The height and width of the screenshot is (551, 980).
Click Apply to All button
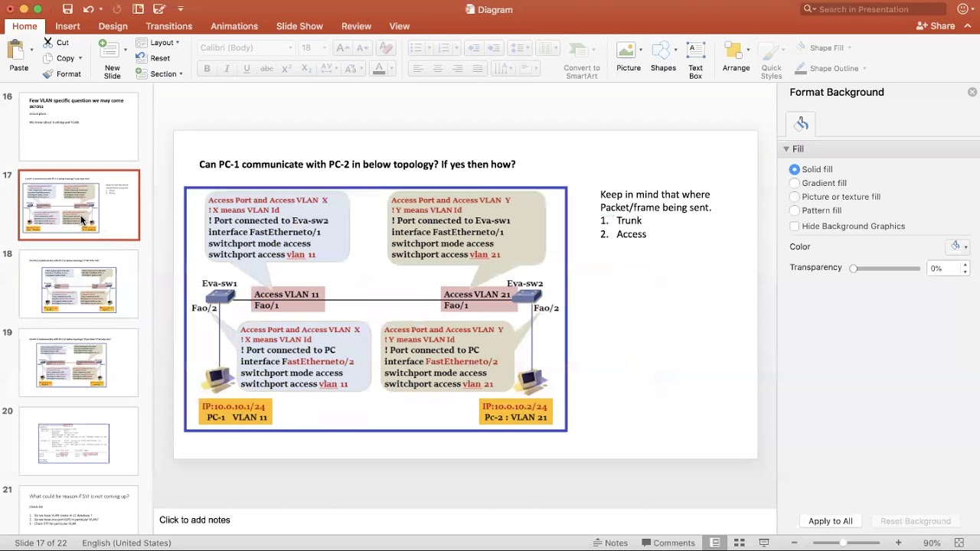coord(831,521)
